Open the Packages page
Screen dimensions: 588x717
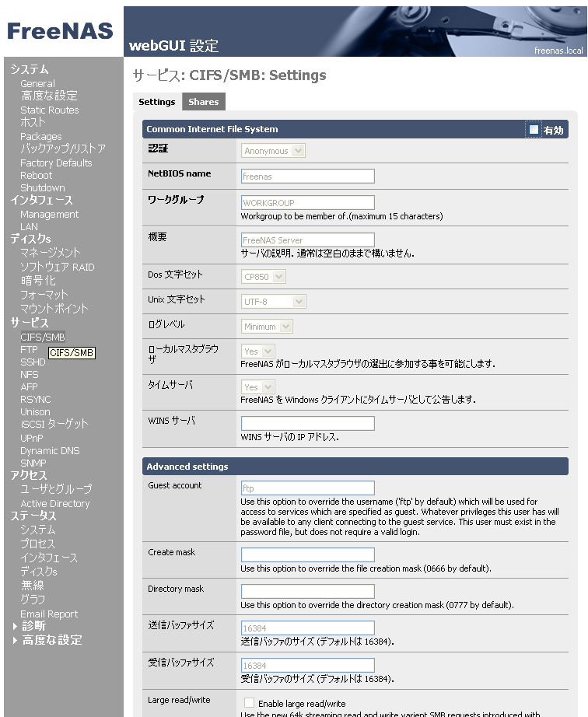[40, 136]
